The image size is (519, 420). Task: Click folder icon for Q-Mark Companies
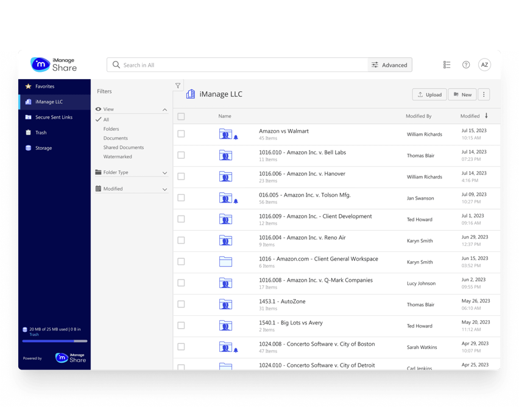click(x=225, y=283)
